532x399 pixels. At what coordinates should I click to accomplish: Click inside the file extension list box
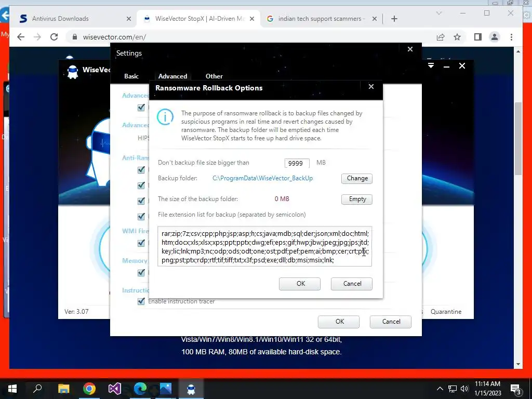pyautogui.click(x=264, y=246)
